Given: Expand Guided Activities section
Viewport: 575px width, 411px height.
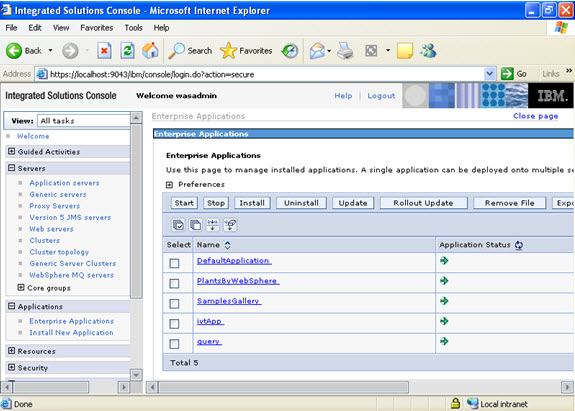Looking at the screenshot, I should [x=11, y=151].
